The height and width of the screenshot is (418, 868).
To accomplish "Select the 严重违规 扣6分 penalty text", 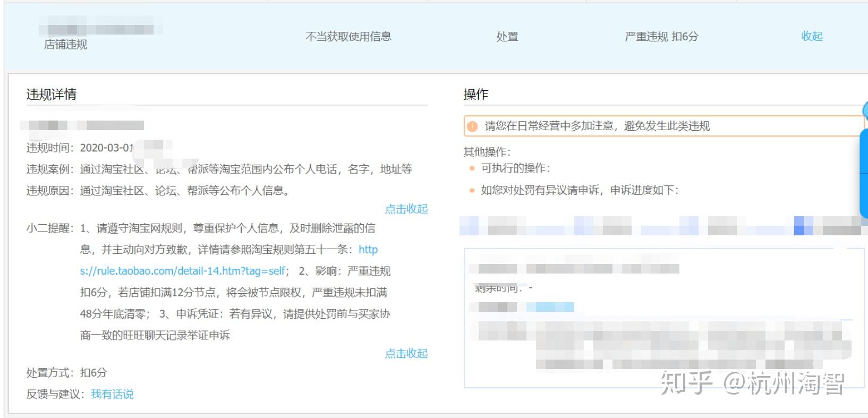I will [x=662, y=36].
